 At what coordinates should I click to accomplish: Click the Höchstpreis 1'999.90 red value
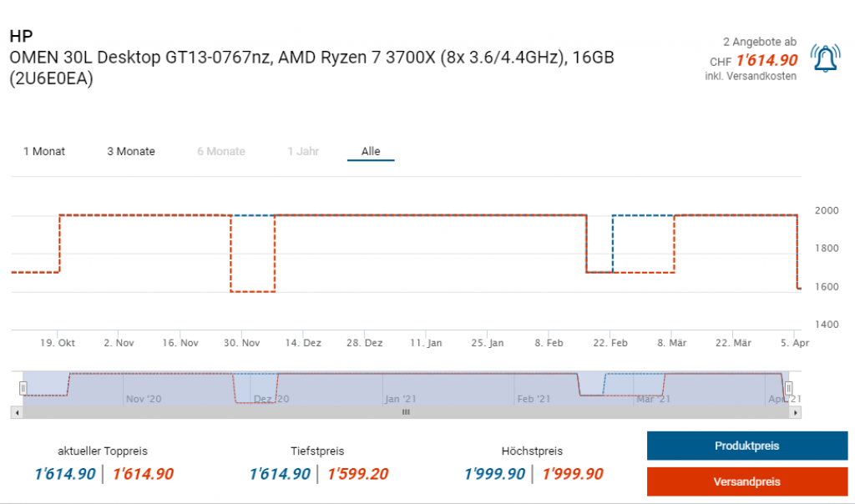572,474
